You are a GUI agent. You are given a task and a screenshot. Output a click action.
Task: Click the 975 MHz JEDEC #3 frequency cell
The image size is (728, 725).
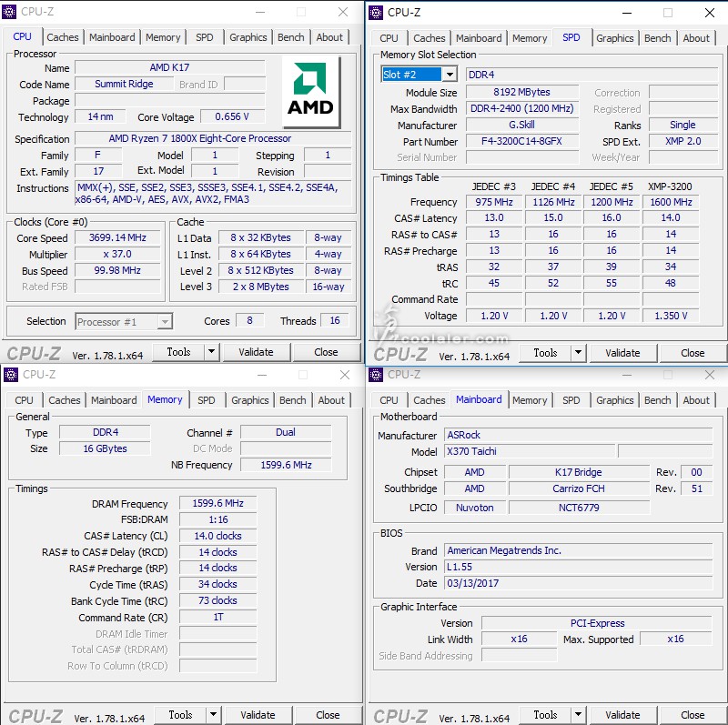[x=494, y=202]
